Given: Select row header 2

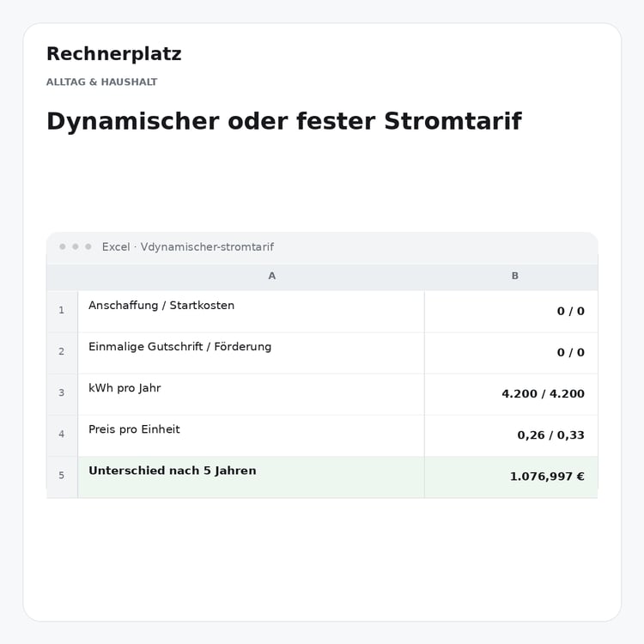Looking at the screenshot, I should [62, 351].
